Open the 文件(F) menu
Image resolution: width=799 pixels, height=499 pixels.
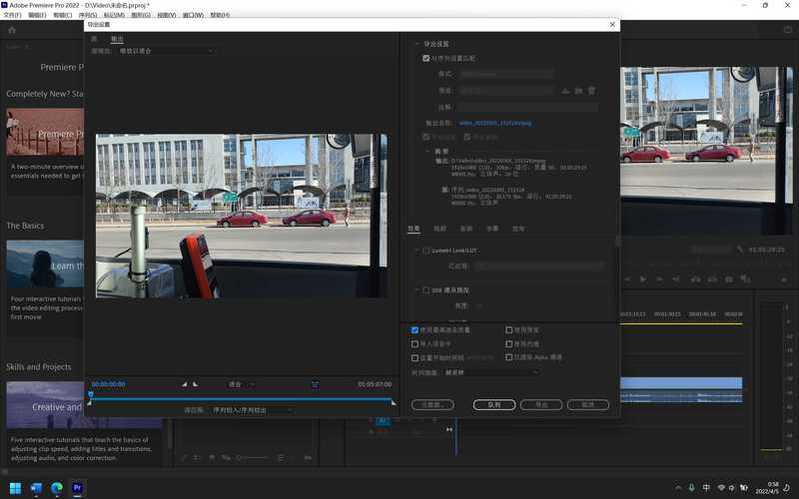(12, 15)
